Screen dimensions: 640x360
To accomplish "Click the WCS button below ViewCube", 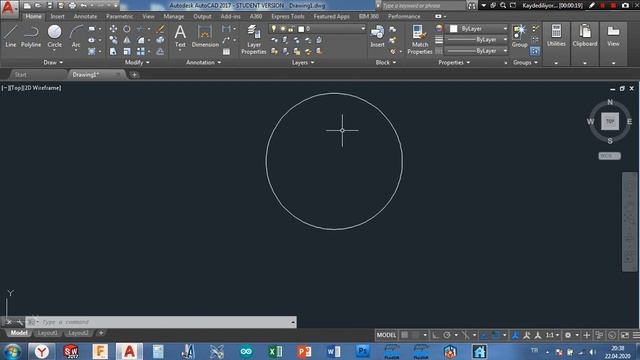I will tap(609, 156).
